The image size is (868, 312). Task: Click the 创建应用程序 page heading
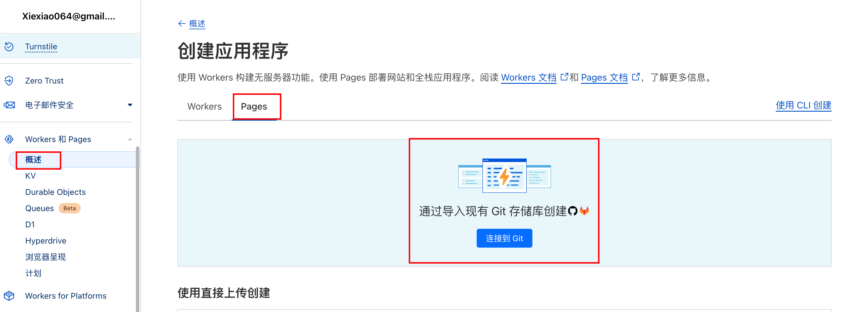[x=233, y=51]
